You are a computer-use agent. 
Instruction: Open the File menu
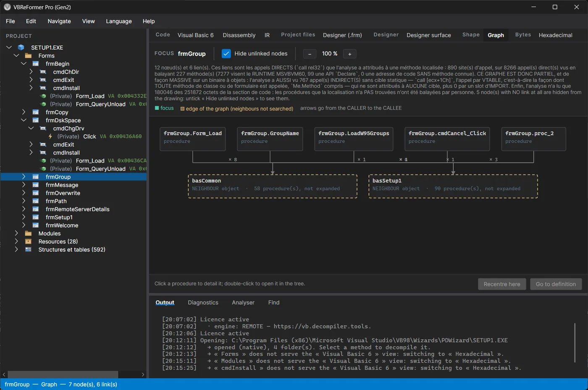[x=10, y=21]
